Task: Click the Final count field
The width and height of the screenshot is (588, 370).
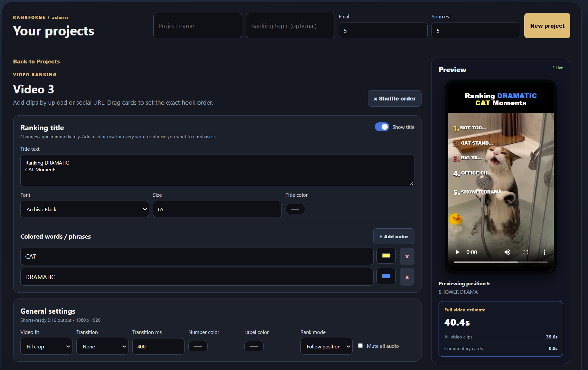Action: point(383,31)
